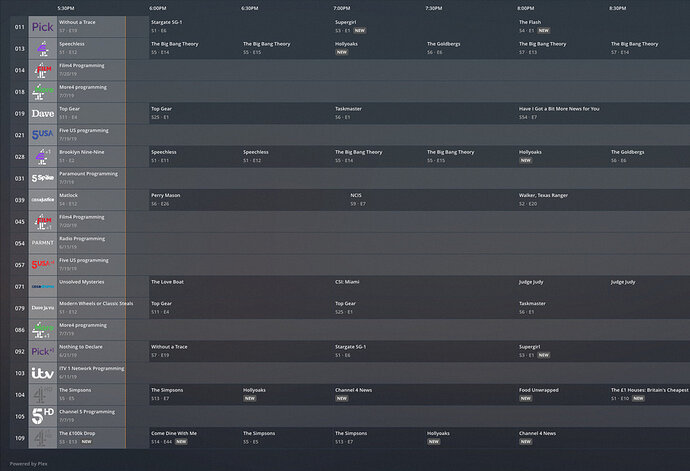Open Channel 4 News on channel 104
This screenshot has height=471, width=690.
click(x=425, y=394)
